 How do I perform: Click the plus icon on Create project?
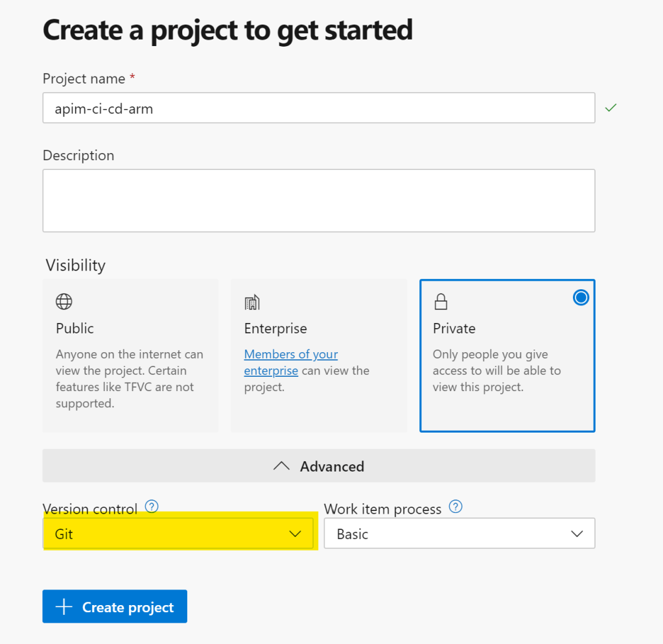point(64,607)
